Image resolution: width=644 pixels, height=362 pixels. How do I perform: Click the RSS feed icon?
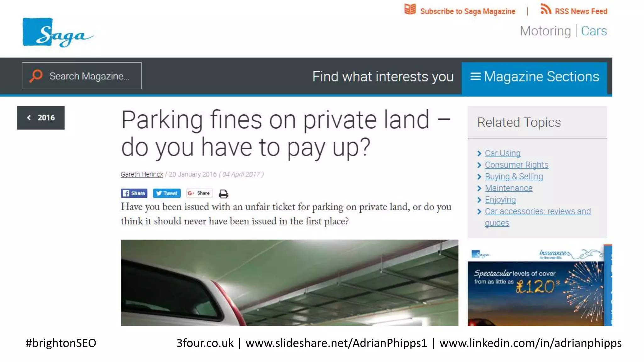point(546,9)
